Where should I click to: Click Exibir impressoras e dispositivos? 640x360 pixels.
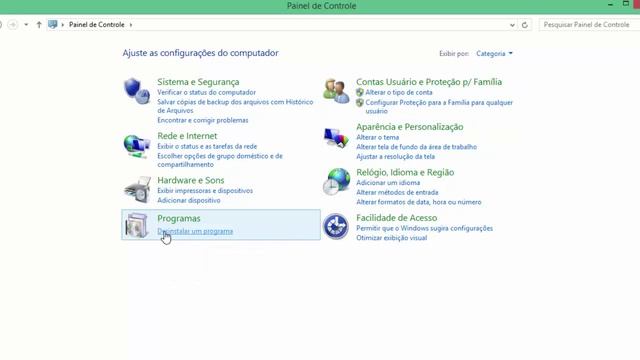pos(205,191)
